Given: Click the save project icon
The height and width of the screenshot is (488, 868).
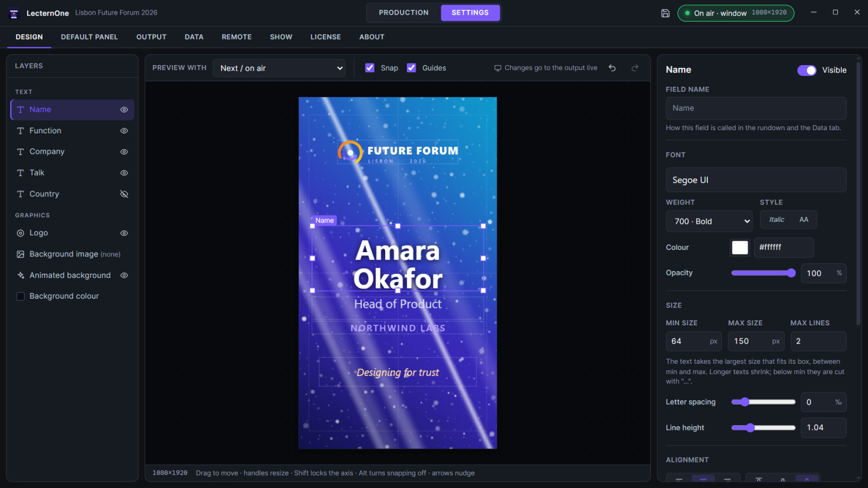Looking at the screenshot, I should tap(665, 13).
